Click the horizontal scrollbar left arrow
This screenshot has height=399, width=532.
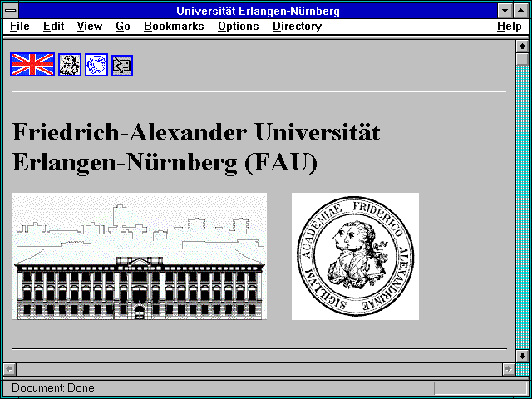10,369
